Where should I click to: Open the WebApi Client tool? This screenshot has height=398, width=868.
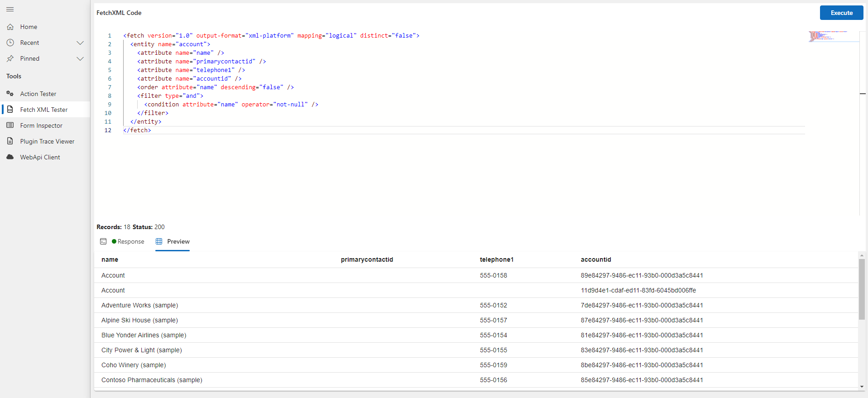coord(45,157)
